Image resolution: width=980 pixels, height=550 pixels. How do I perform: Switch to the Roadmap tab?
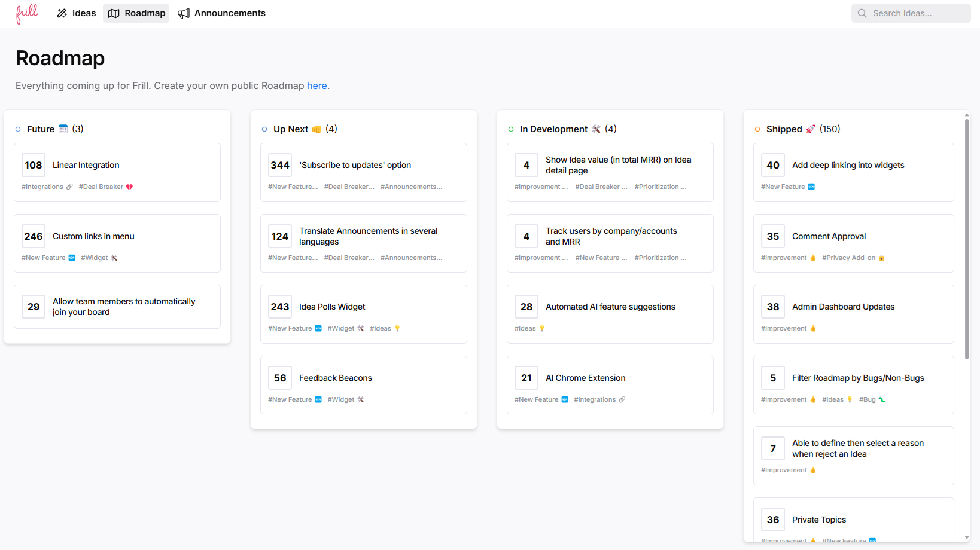(x=136, y=13)
